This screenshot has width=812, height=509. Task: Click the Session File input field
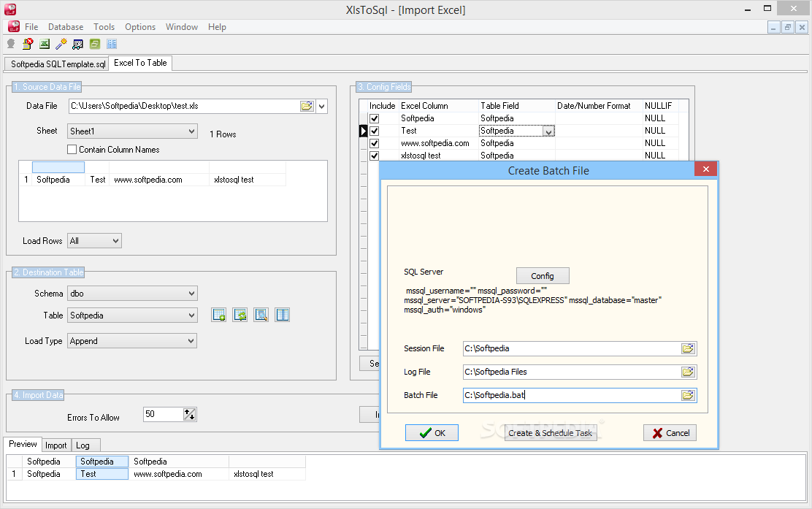[x=572, y=348]
